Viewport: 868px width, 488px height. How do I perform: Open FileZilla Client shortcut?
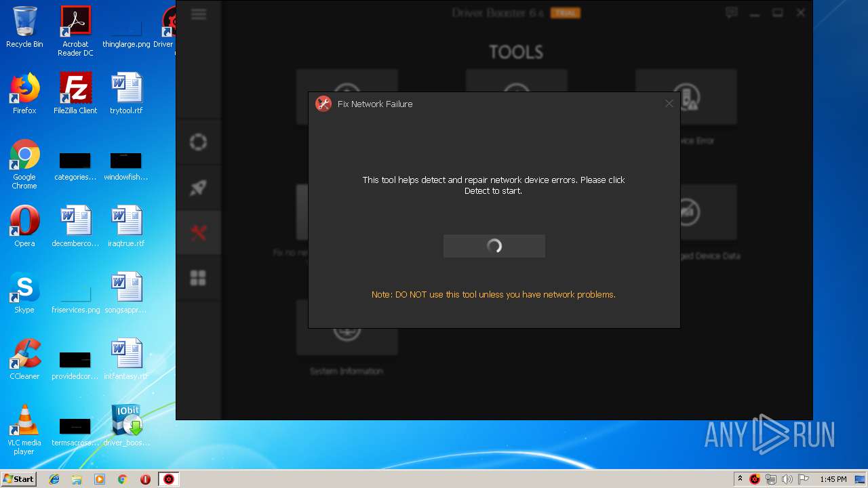point(75,94)
